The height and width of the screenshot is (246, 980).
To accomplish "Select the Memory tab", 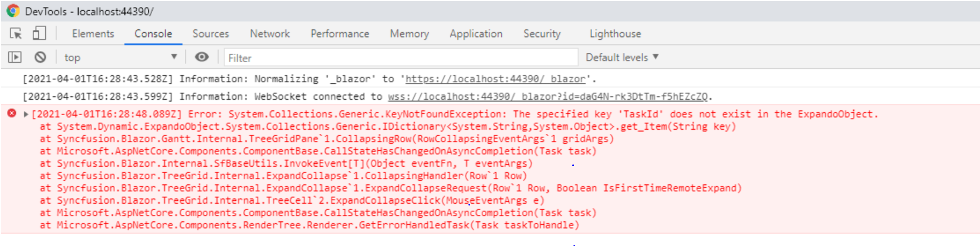I will tap(409, 33).
